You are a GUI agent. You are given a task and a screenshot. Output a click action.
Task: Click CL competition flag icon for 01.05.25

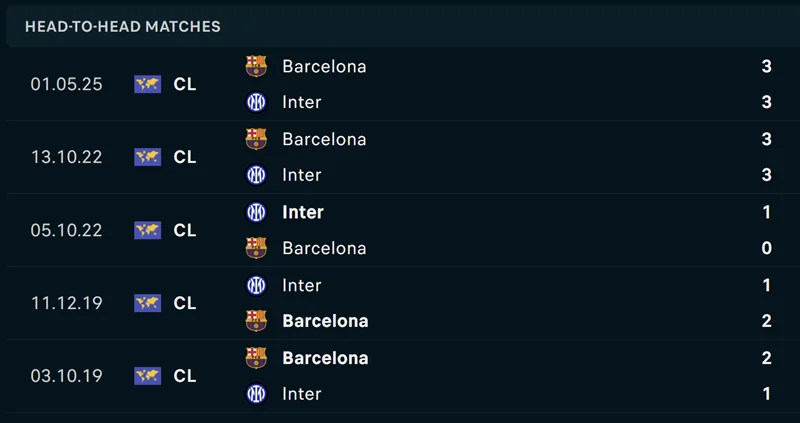click(x=147, y=84)
